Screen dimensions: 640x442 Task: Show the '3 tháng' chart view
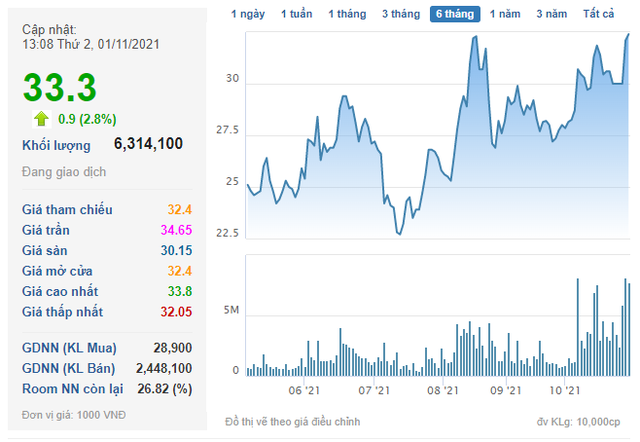click(x=400, y=14)
